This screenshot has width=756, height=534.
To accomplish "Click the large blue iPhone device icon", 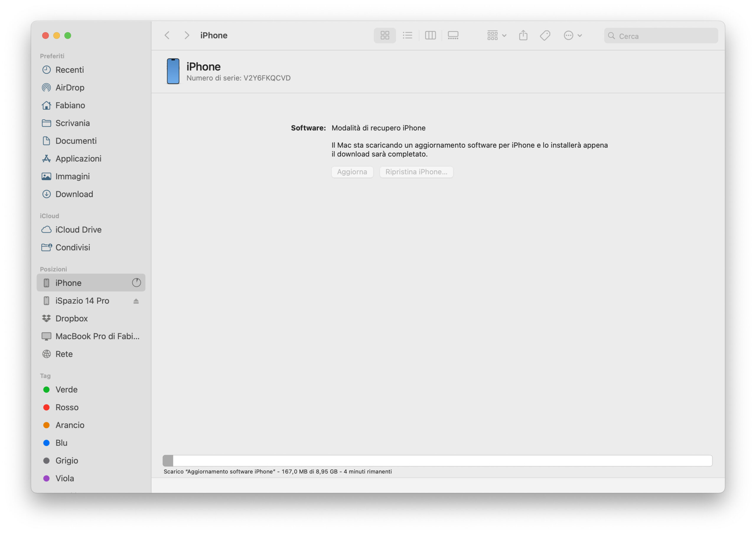I will tap(173, 71).
